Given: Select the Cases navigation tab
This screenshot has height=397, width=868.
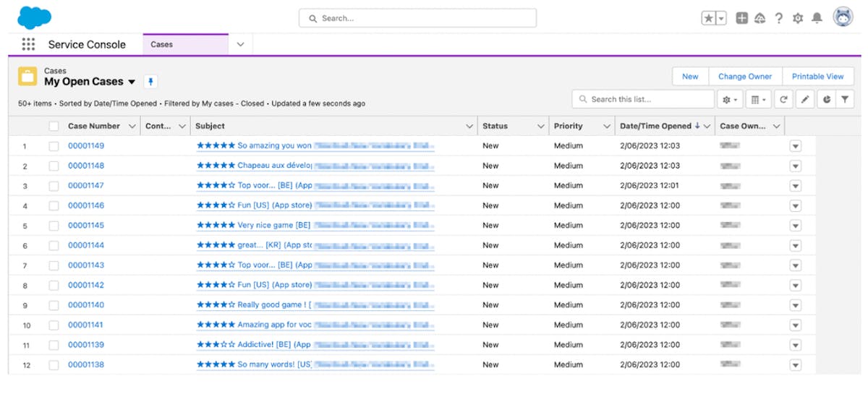Looking at the screenshot, I should [x=185, y=44].
